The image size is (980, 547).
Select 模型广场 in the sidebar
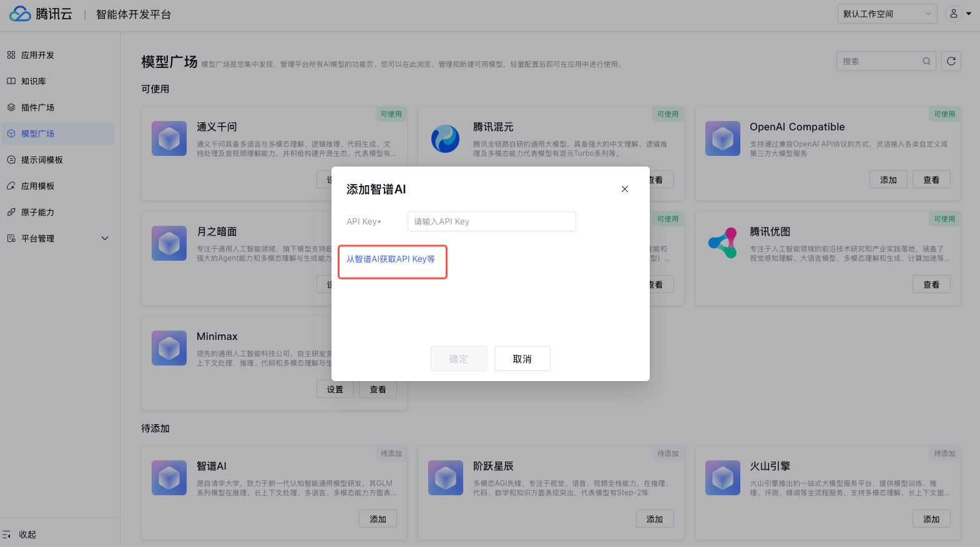[x=57, y=133]
